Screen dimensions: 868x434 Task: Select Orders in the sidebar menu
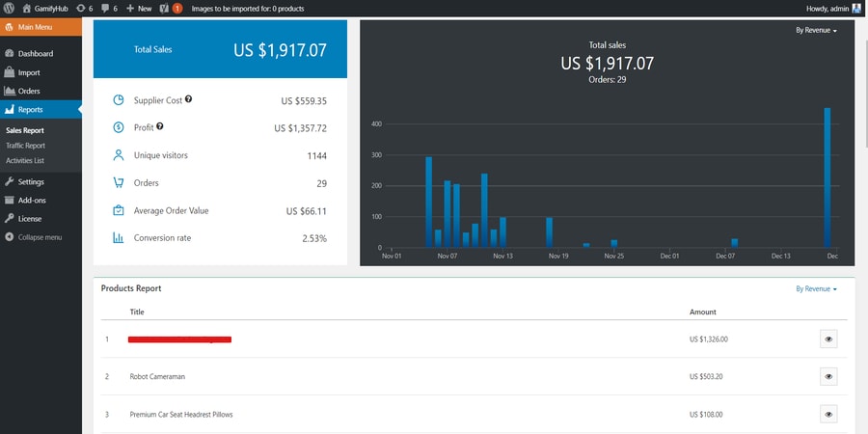point(29,91)
